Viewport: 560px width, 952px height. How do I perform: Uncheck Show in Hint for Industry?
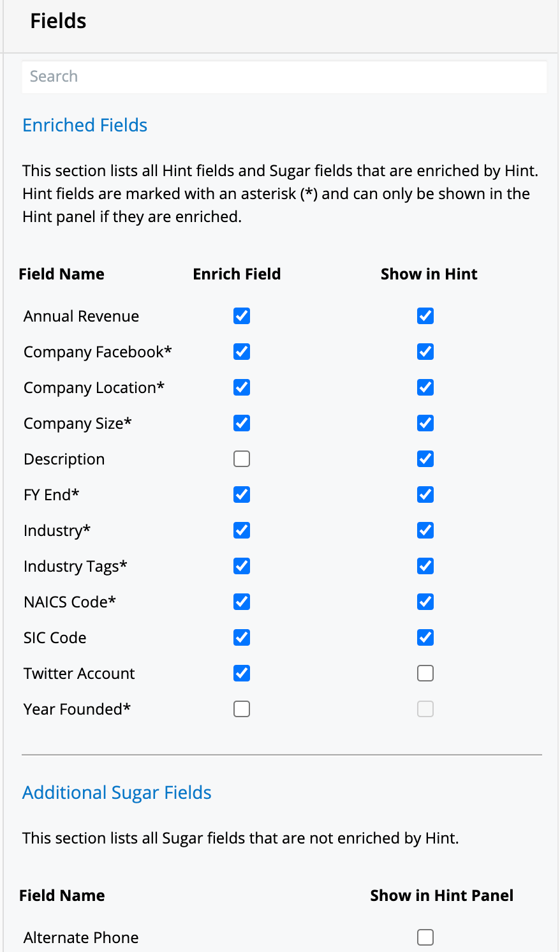click(x=425, y=530)
